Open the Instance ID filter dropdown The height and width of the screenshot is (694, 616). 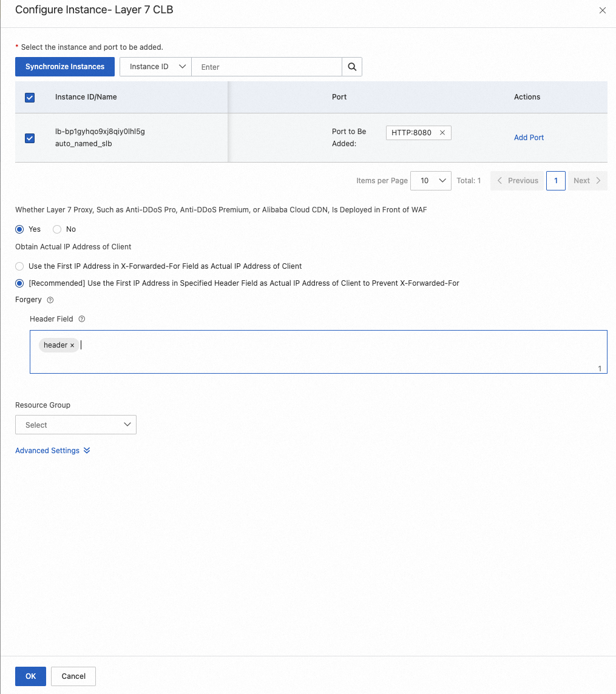point(155,67)
